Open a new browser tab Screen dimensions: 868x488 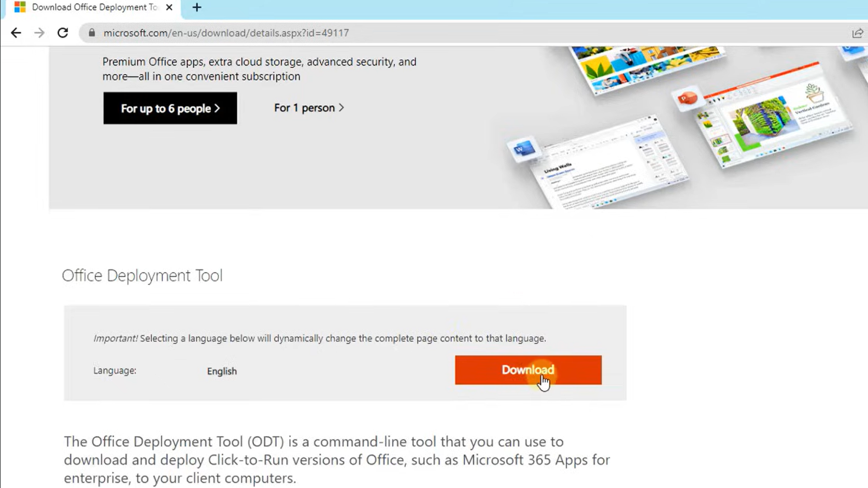point(197,7)
